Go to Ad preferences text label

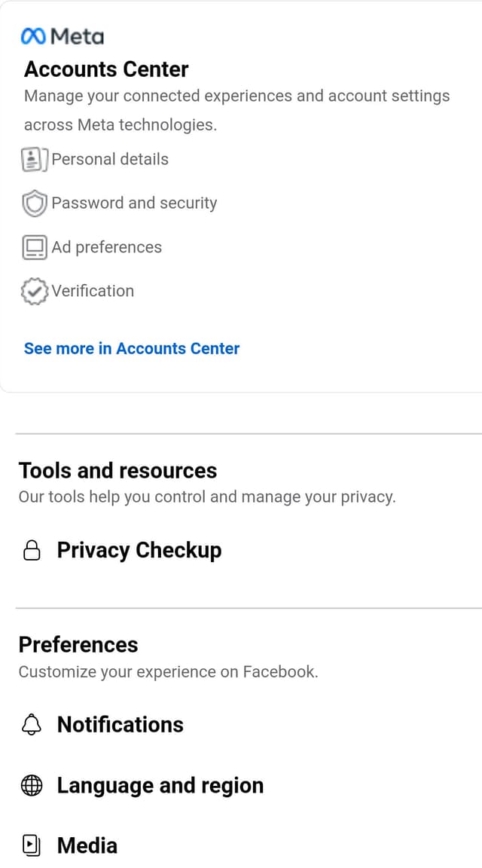[107, 247]
